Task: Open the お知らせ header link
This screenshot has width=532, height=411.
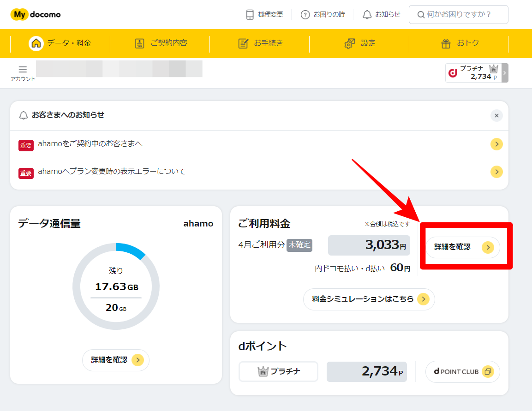Action: (382, 15)
